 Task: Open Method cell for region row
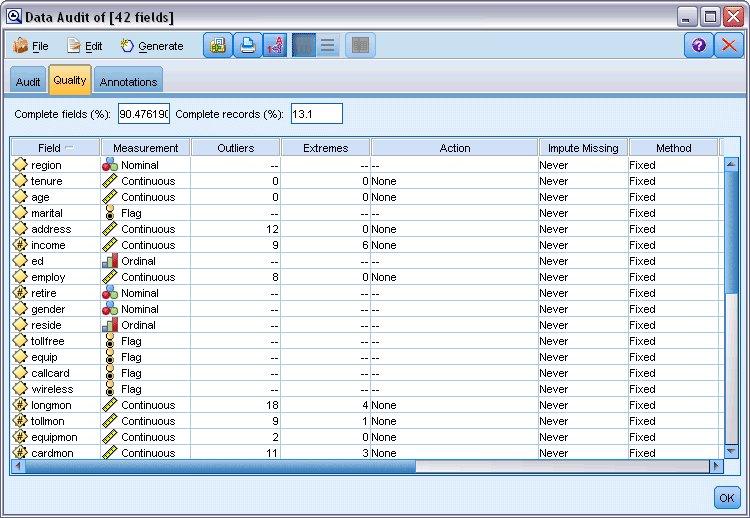673,165
